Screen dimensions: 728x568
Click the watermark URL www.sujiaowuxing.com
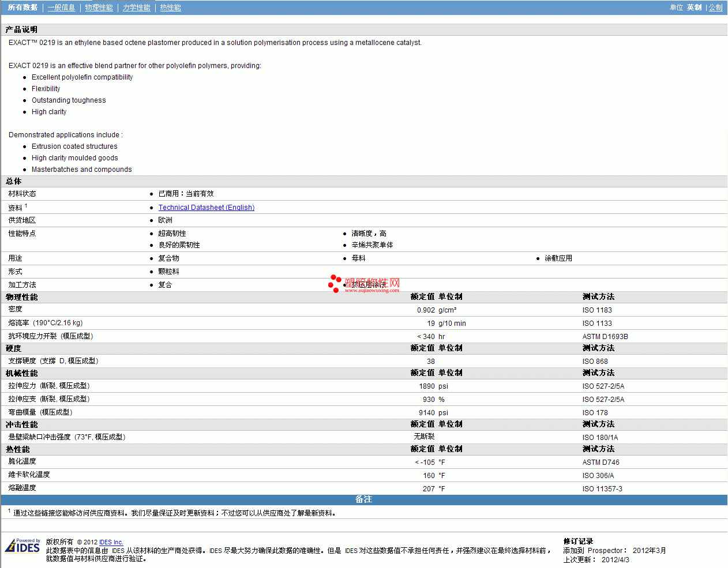point(371,291)
